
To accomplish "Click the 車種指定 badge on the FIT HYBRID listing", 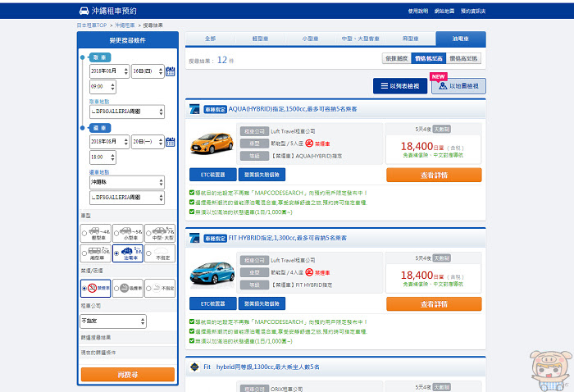I will tap(215, 239).
